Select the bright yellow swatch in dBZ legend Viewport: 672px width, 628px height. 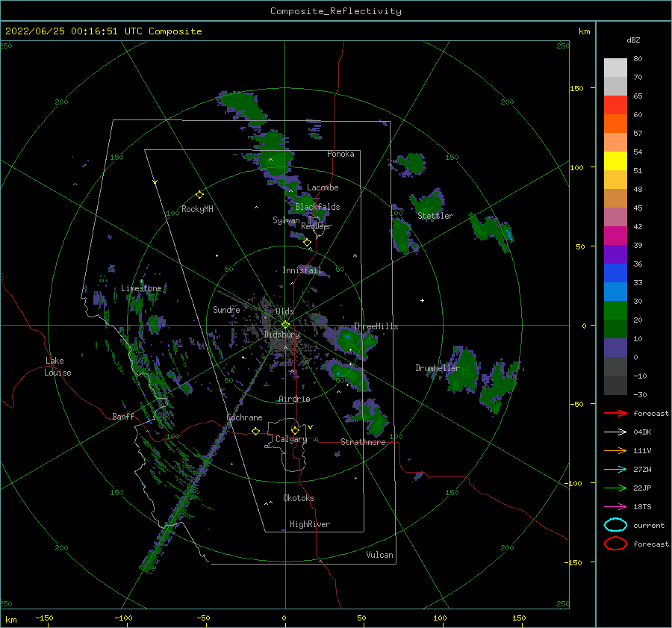pyautogui.click(x=615, y=161)
